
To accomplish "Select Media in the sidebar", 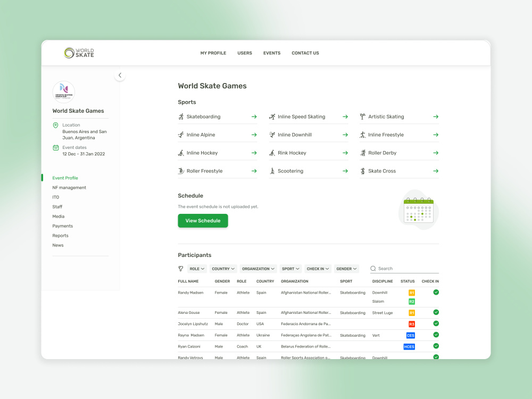I will click(59, 217).
